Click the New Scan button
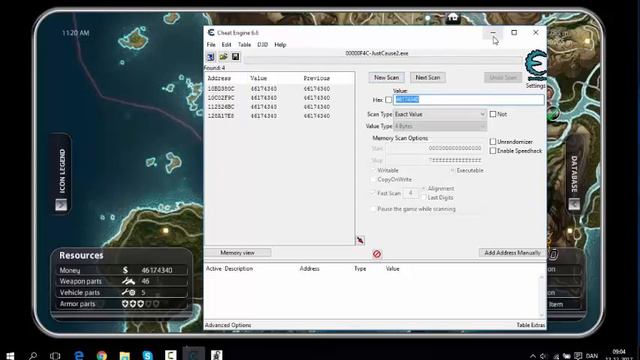This screenshot has width=640, height=360. click(x=387, y=78)
